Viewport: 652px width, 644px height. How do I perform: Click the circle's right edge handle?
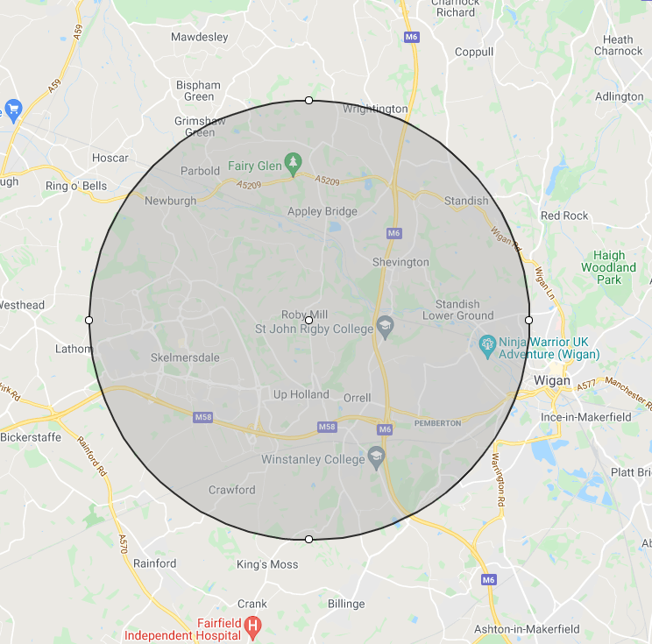528,320
